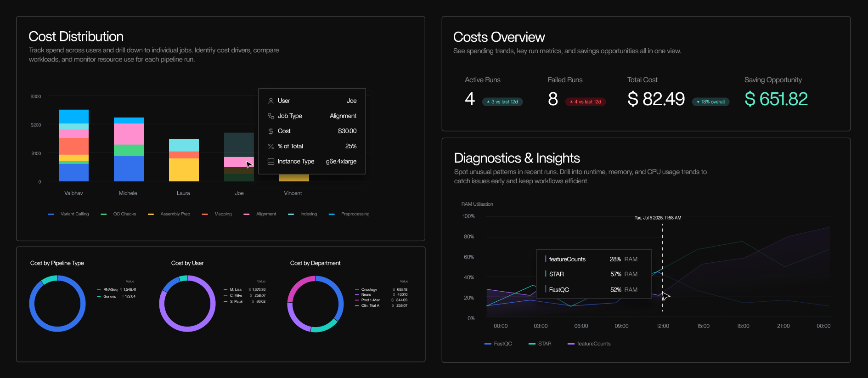Click the percent of Total icon

271,147
